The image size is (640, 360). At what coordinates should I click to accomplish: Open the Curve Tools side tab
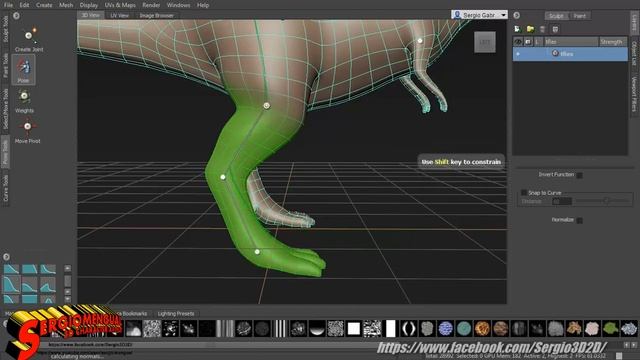[6, 189]
